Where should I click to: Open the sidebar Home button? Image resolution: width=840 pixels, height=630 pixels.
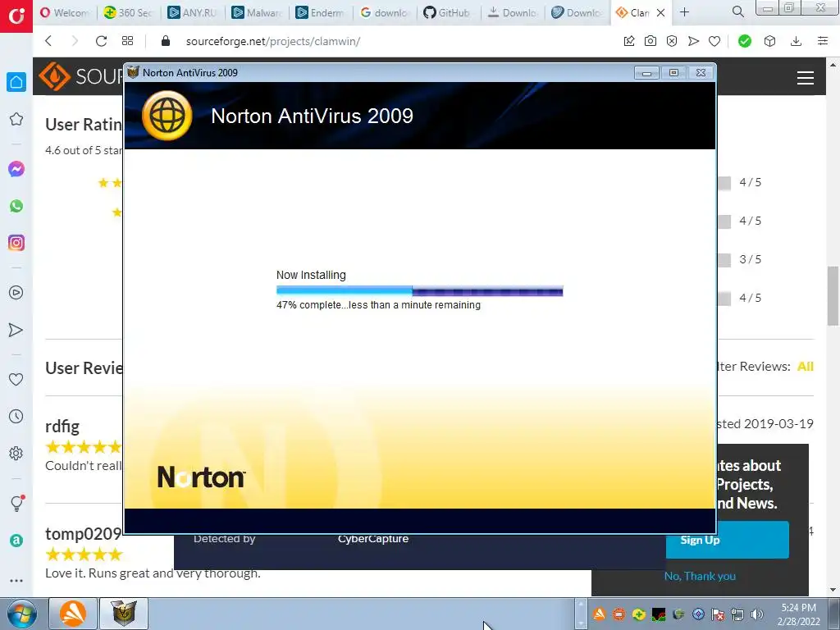[16, 82]
